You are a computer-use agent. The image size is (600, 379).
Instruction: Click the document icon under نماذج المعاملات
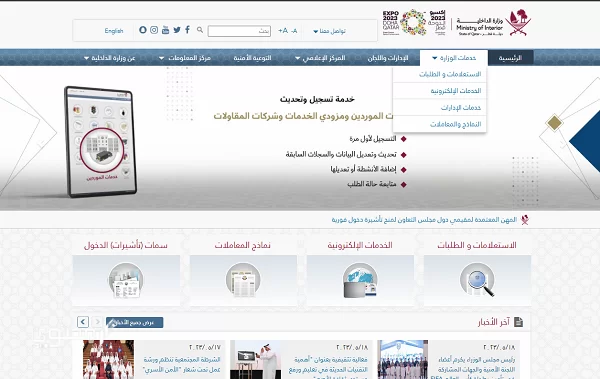[243, 280]
